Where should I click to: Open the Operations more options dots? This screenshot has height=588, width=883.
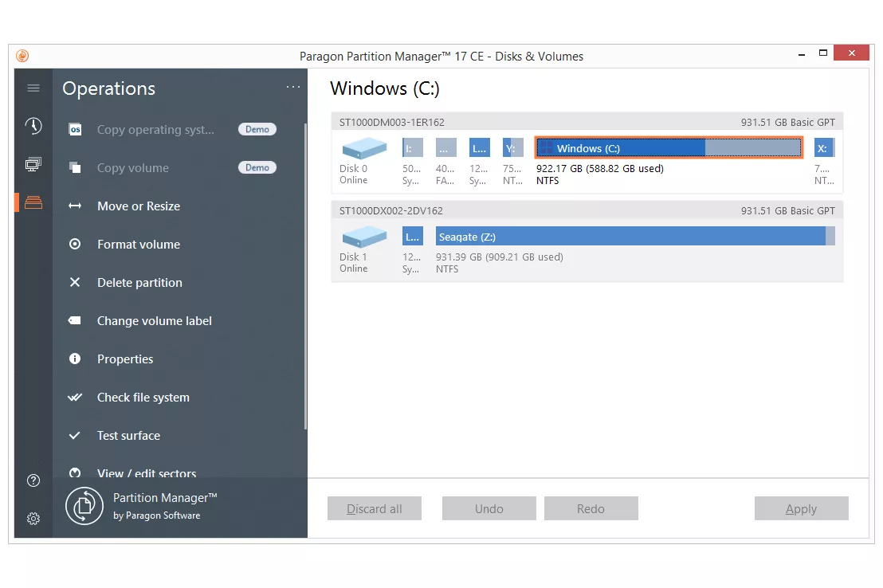point(293,87)
